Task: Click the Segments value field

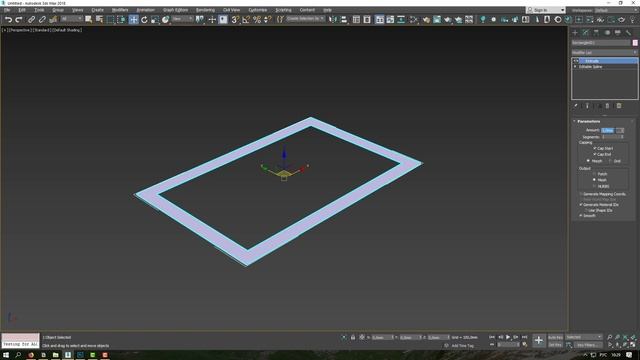Action: (610, 137)
